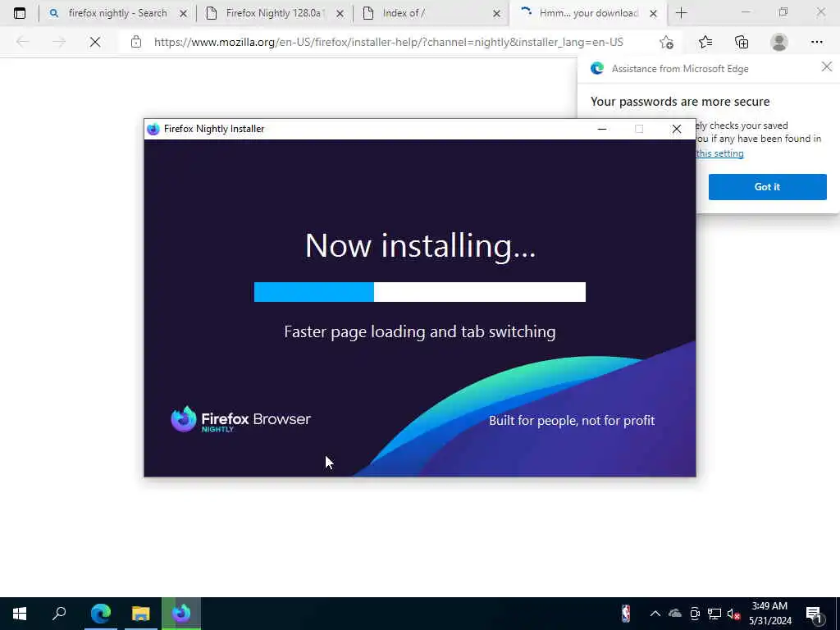Dismiss the Assistance from Microsoft Edge popup

click(x=827, y=66)
